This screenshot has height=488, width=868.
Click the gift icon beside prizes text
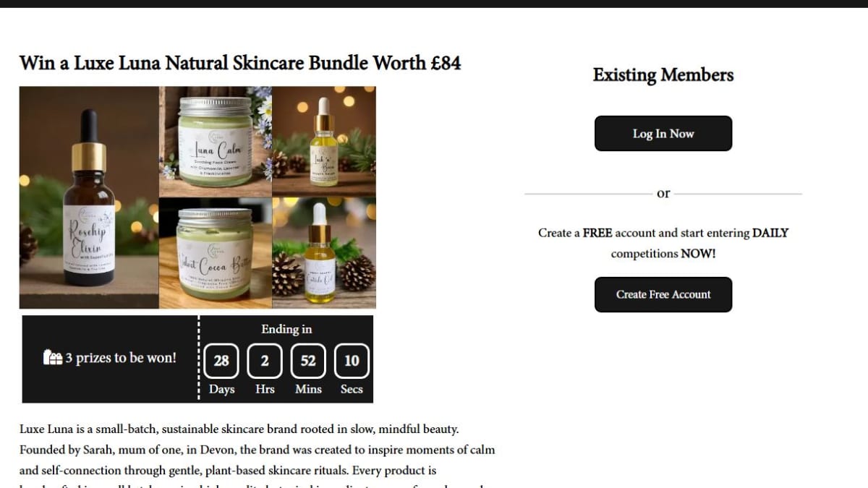52,358
